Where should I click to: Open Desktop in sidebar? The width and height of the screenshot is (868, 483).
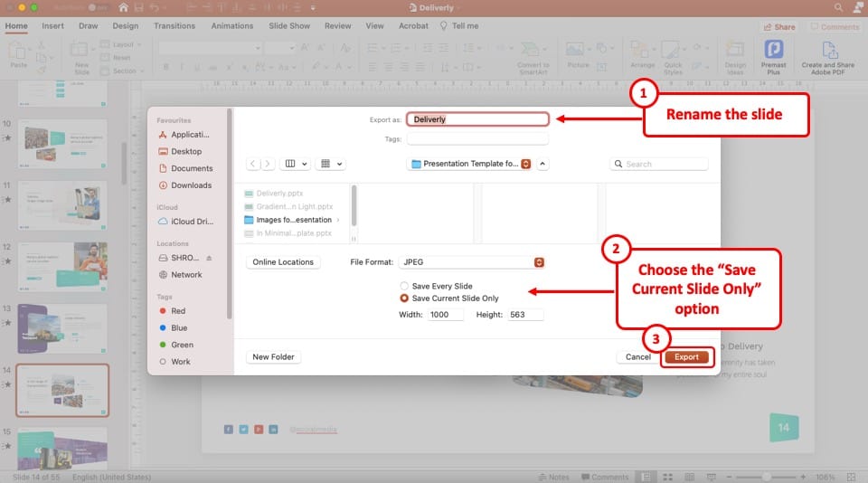click(181, 151)
